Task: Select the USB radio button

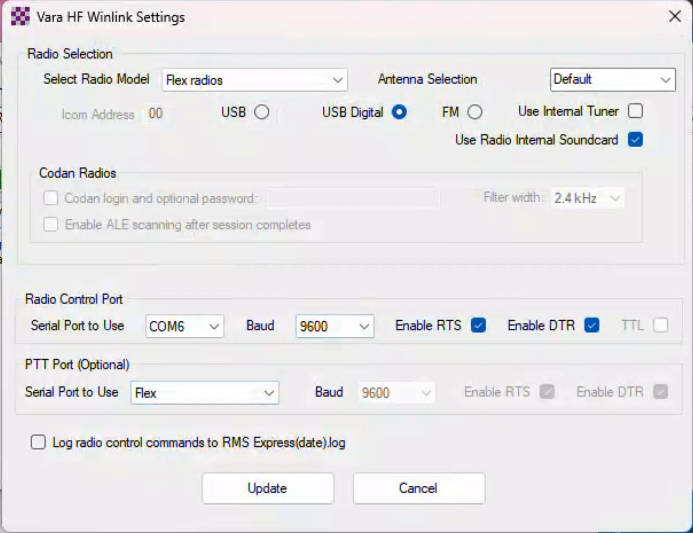Action: (262, 112)
